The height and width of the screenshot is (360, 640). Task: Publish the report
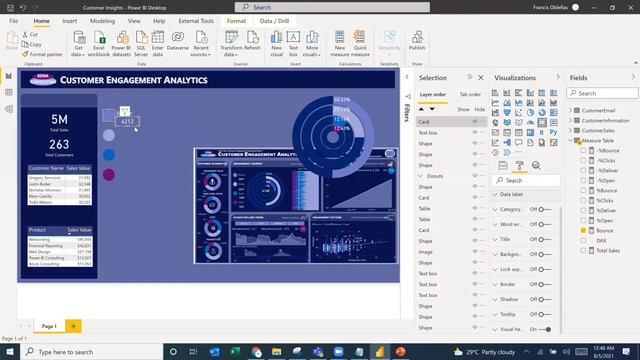click(x=417, y=41)
